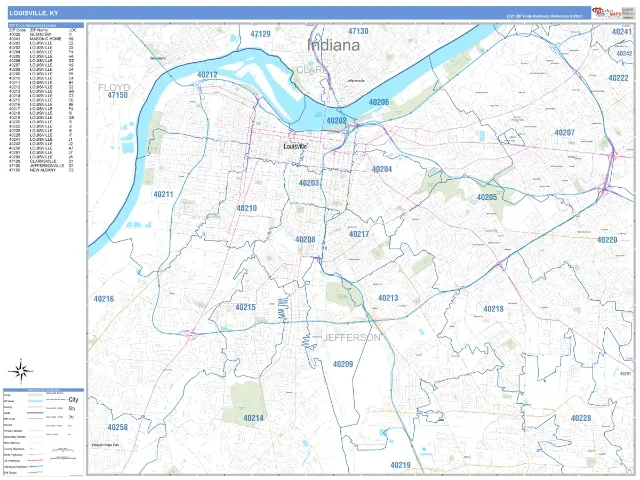Select the 40217 ZIP label on the map
This screenshot has height=480, width=640.
pos(359,234)
